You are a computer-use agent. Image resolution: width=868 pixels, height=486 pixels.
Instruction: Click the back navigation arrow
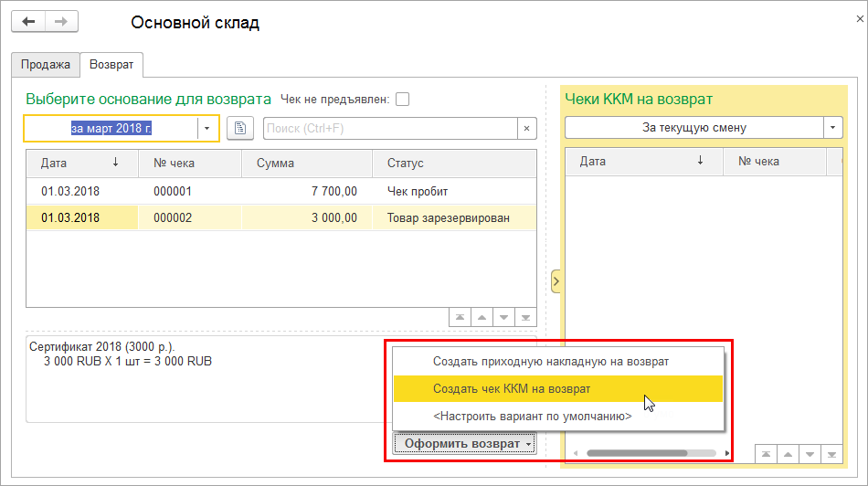(27, 22)
